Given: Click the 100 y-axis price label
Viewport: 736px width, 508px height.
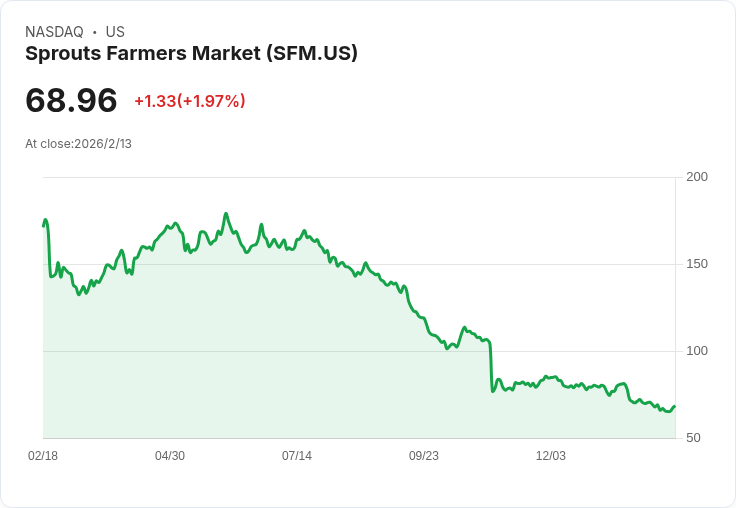Looking at the screenshot, I should 697,351.
